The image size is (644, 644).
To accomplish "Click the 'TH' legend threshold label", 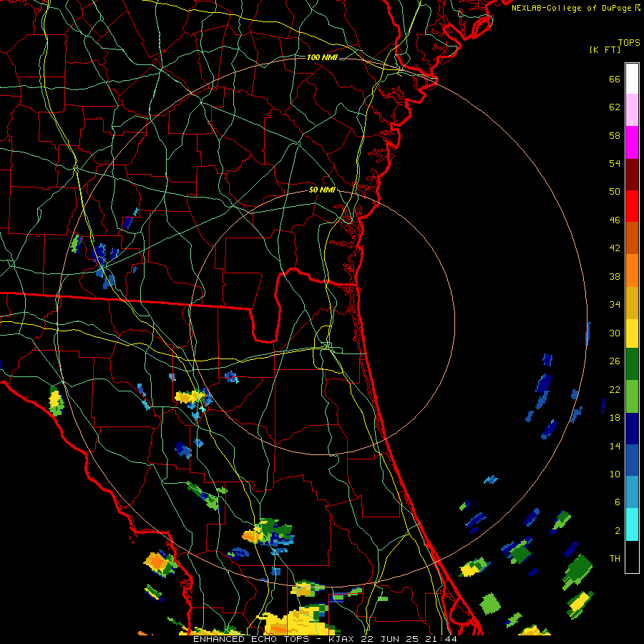I will pos(615,559).
